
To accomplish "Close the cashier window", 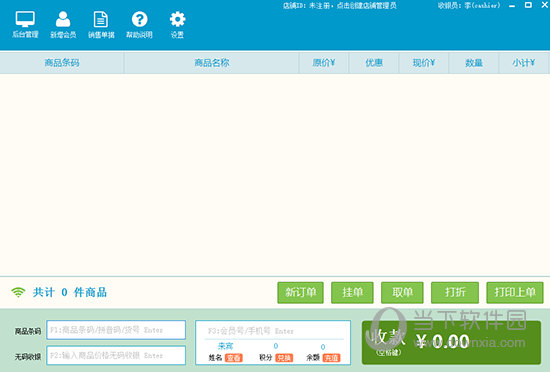I will [545, 5].
